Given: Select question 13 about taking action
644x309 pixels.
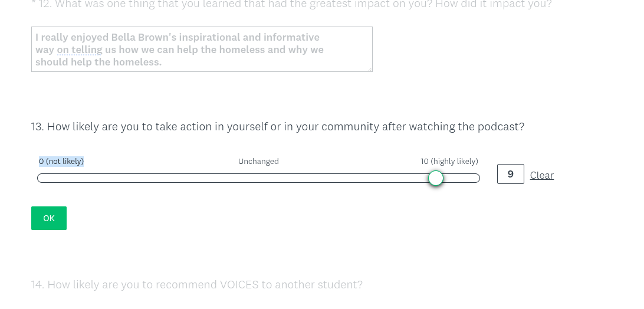Looking at the screenshot, I should pos(277,127).
